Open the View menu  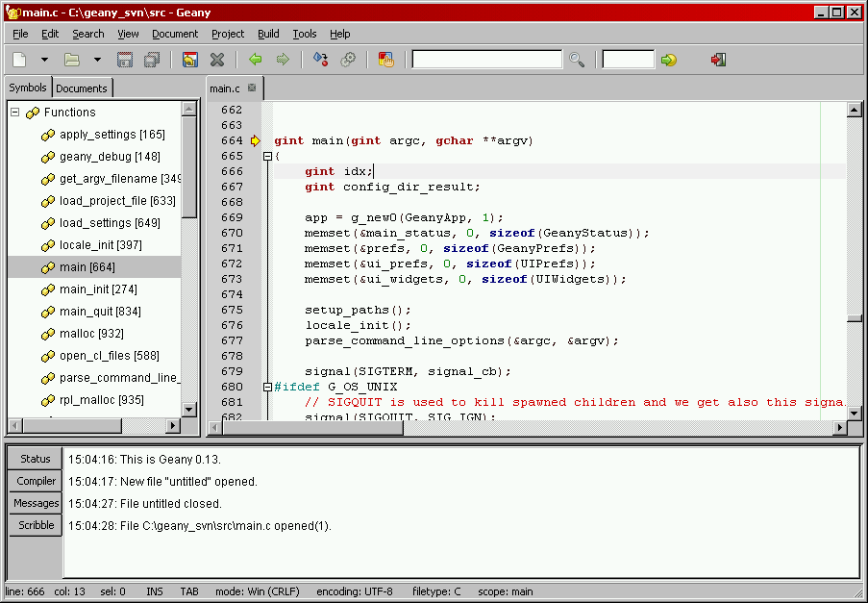128,34
